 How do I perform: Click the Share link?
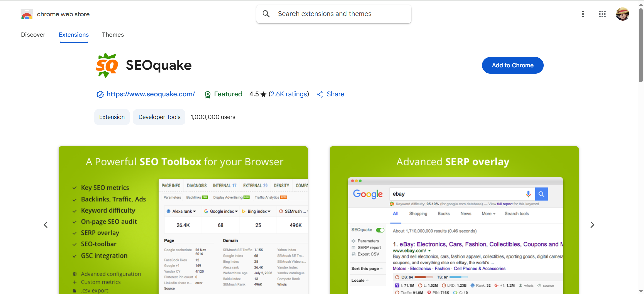[336, 94]
